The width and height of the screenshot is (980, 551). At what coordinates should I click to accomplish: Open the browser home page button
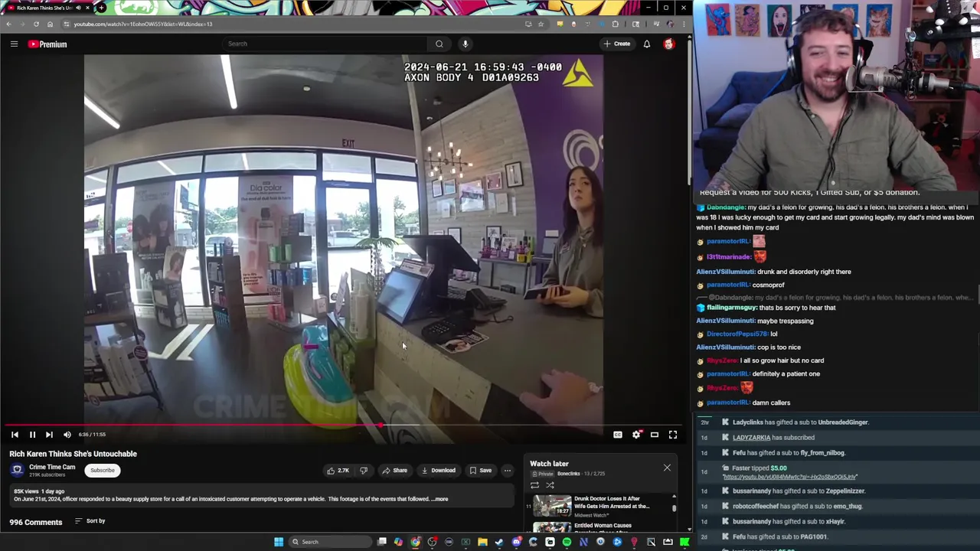coord(50,24)
